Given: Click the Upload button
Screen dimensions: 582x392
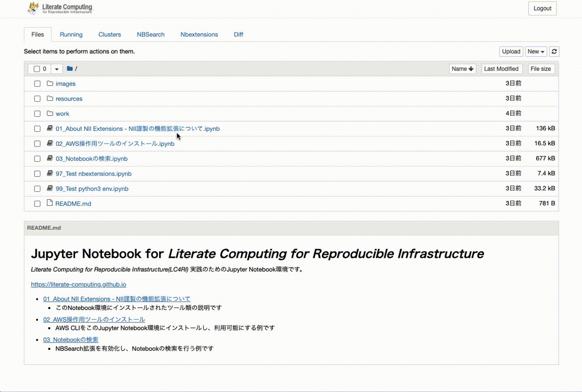Looking at the screenshot, I should (x=511, y=51).
